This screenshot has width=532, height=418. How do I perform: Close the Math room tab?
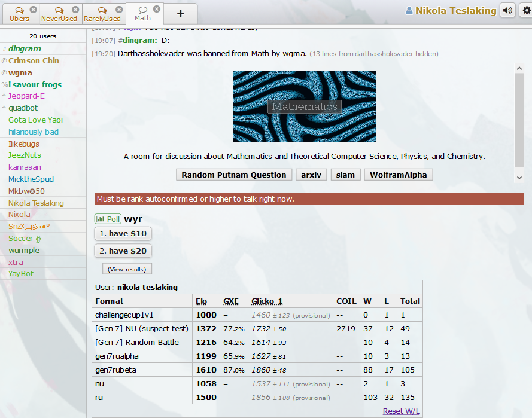click(x=157, y=9)
